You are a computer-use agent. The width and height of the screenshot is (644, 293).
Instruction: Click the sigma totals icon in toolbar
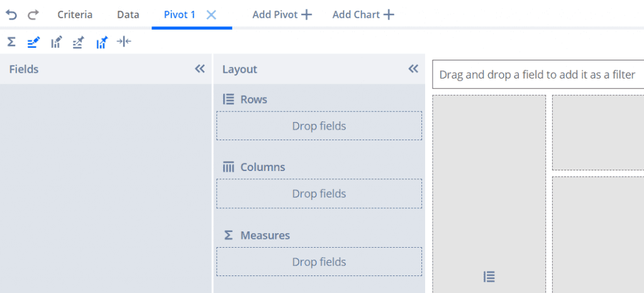pos(11,42)
